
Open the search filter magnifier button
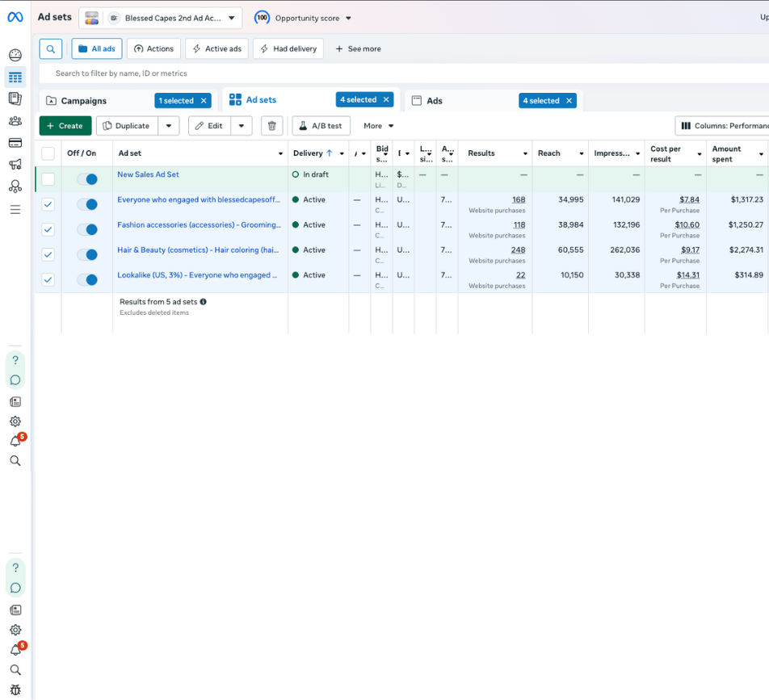click(51, 49)
